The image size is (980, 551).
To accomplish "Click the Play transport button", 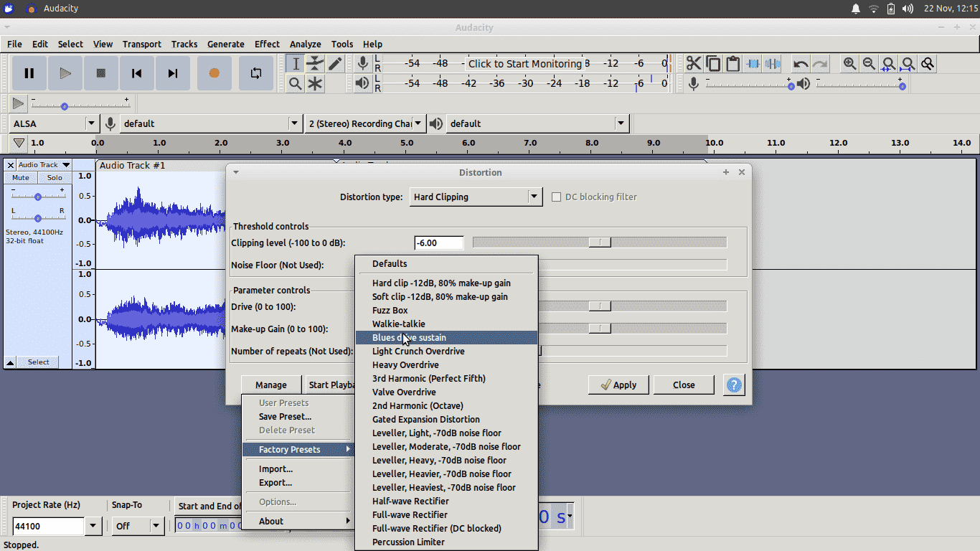I will (x=65, y=73).
